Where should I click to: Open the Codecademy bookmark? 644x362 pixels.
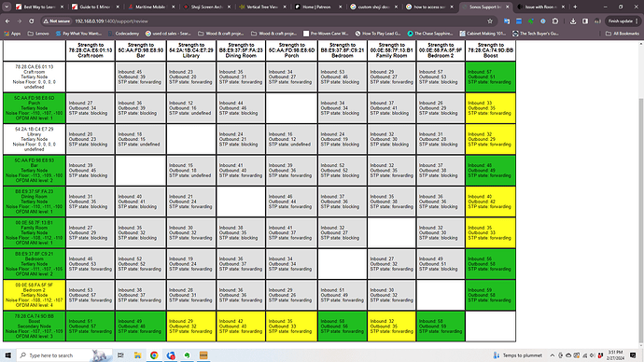[123, 34]
